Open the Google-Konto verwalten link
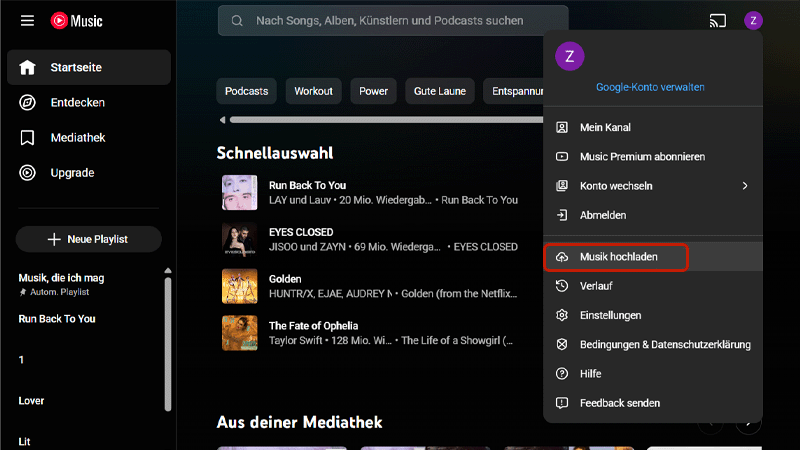Screen dimensions: 800x450 coord(650,87)
